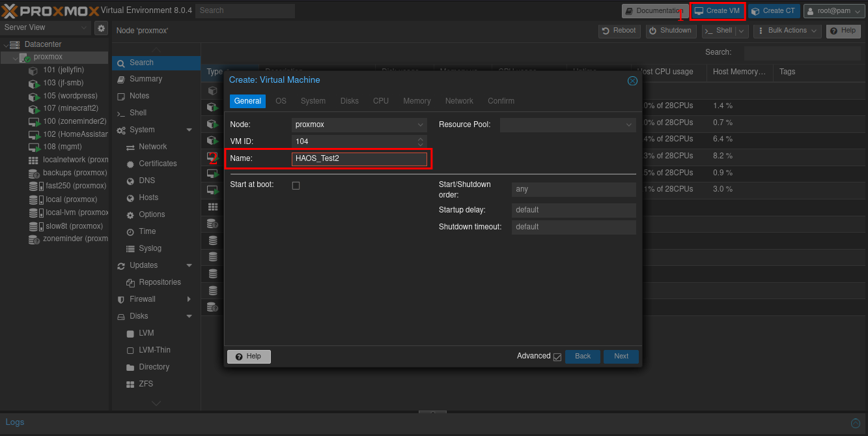Click the Shutdown node button

coord(670,31)
